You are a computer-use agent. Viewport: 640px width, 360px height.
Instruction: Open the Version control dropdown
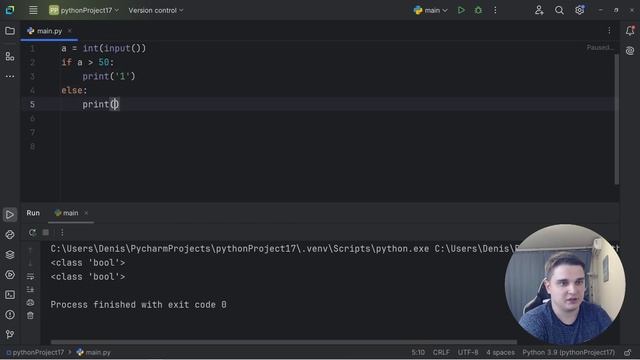click(x=156, y=10)
